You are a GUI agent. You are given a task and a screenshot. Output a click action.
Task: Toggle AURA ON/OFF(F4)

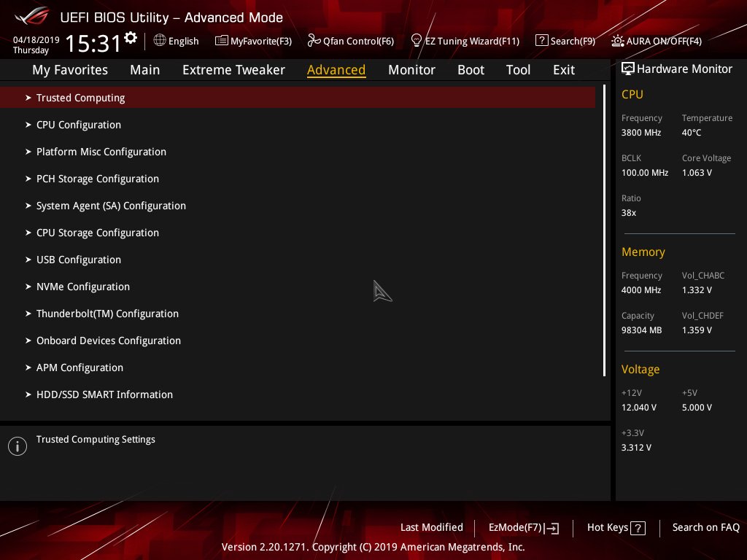(x=657, y=41)
